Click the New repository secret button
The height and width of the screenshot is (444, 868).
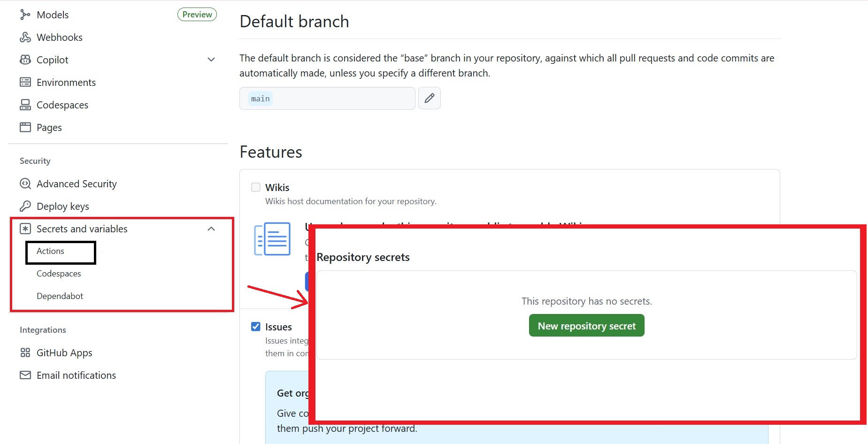(x=586, y=325)
